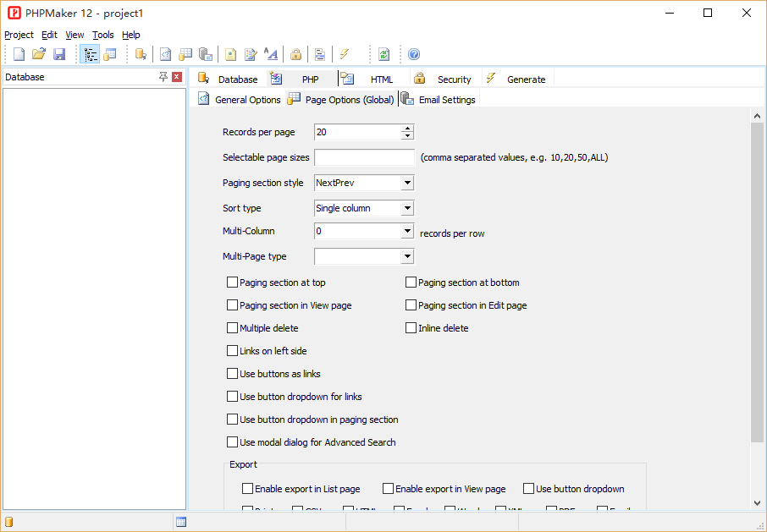This screenshot has height=532, width=767.
Task: Click the green refresh synchronize icon
Action: pos(384,54)
